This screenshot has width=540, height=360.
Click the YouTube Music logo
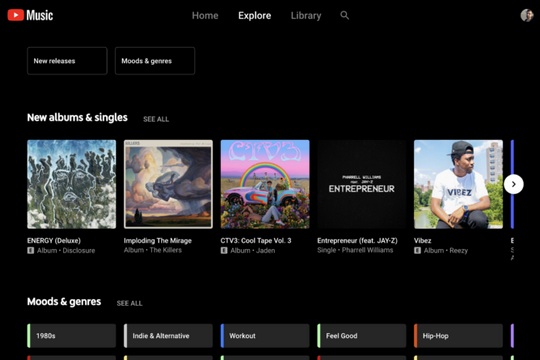30,15
